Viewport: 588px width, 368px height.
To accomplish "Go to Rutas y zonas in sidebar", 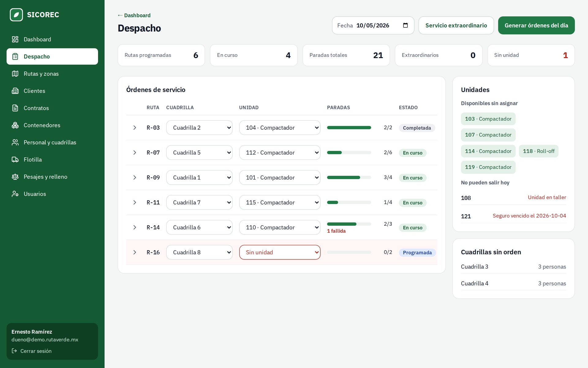I will pos(52,74).
